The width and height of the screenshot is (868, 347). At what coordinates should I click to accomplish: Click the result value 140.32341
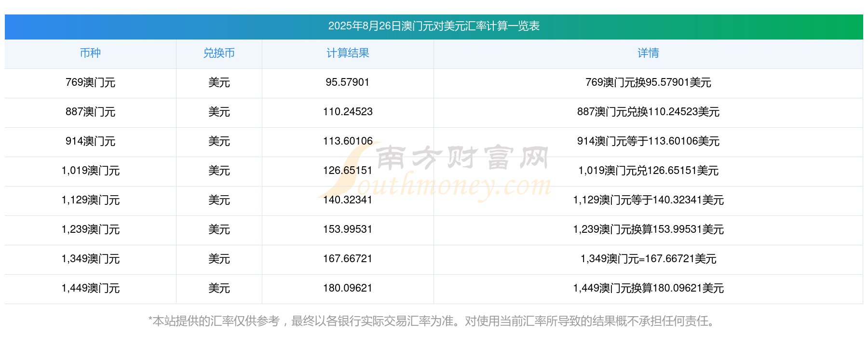click(348, 200)
